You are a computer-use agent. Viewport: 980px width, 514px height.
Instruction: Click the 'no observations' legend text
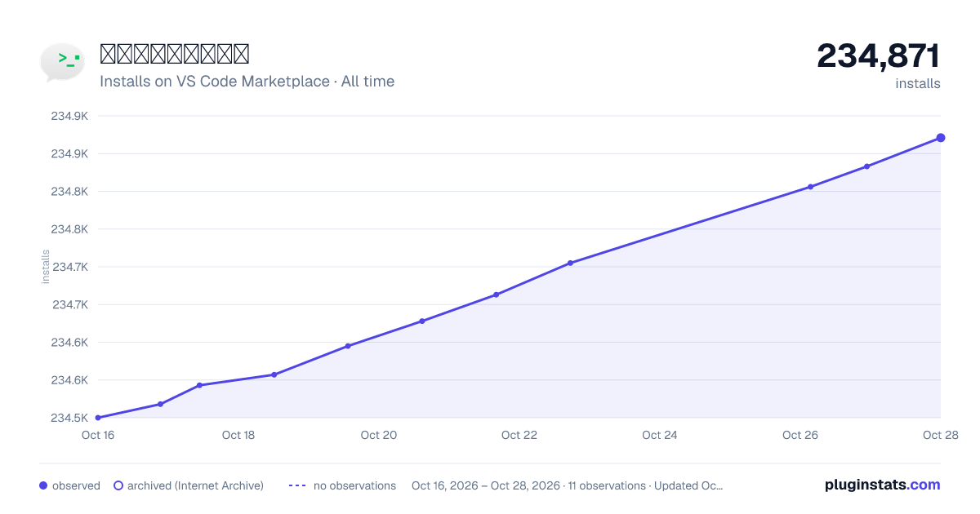[354, 485]
